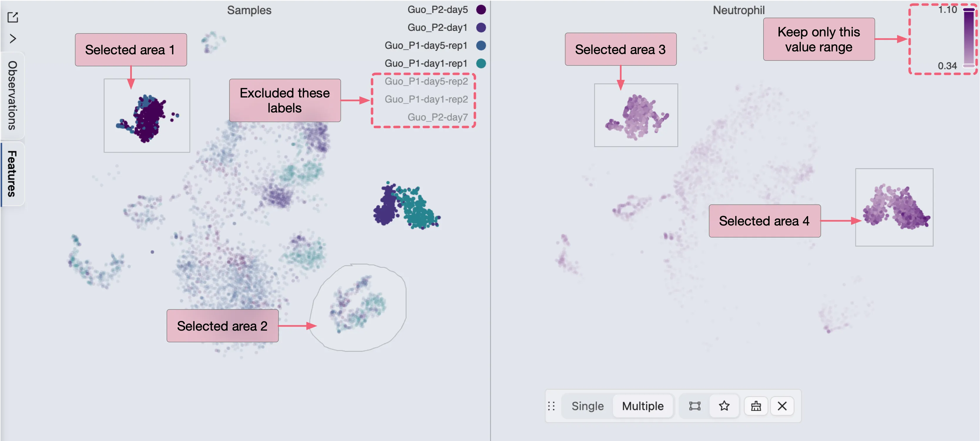Click the Neutrophil plot title
Screen dimensions: 980x441
(x=739, y=10)
